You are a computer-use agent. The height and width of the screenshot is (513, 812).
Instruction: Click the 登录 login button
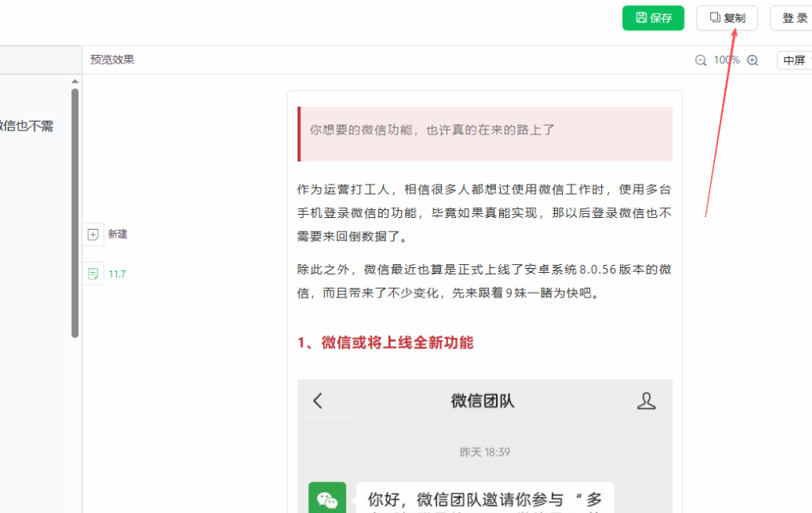click(x=793, y=18)
